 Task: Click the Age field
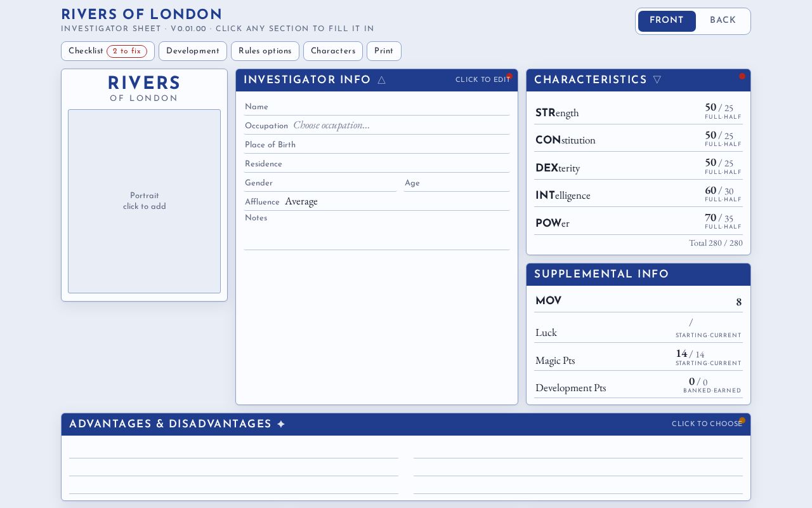pyautogui.click(x=457, y=183)
